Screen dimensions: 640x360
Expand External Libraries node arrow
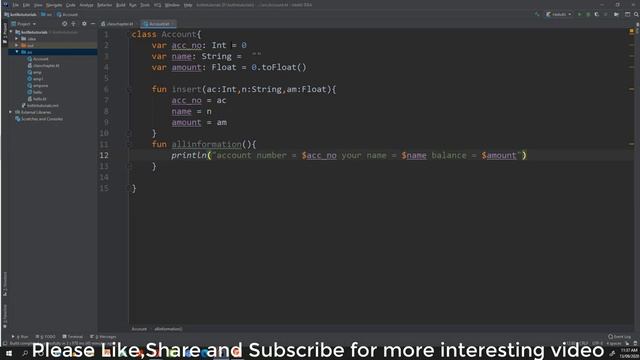pos(11,112)
